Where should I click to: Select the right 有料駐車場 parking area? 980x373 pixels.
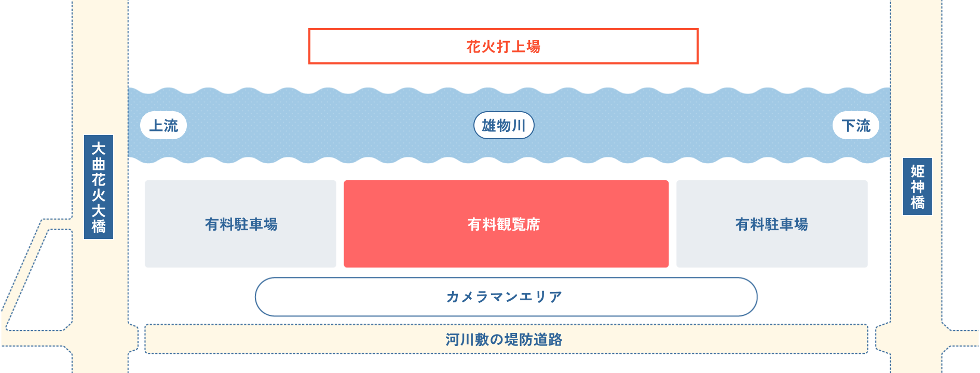[x=772, y=224]
